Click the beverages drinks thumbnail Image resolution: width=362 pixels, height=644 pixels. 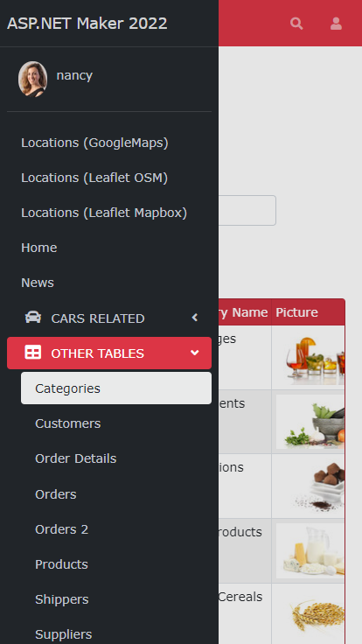pyautogui.click(x=310, y=357)
